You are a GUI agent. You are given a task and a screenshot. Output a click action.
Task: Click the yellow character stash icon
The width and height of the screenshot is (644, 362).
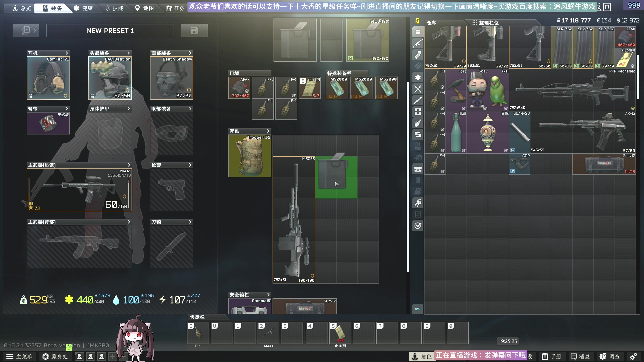click(x=418, y=21)
